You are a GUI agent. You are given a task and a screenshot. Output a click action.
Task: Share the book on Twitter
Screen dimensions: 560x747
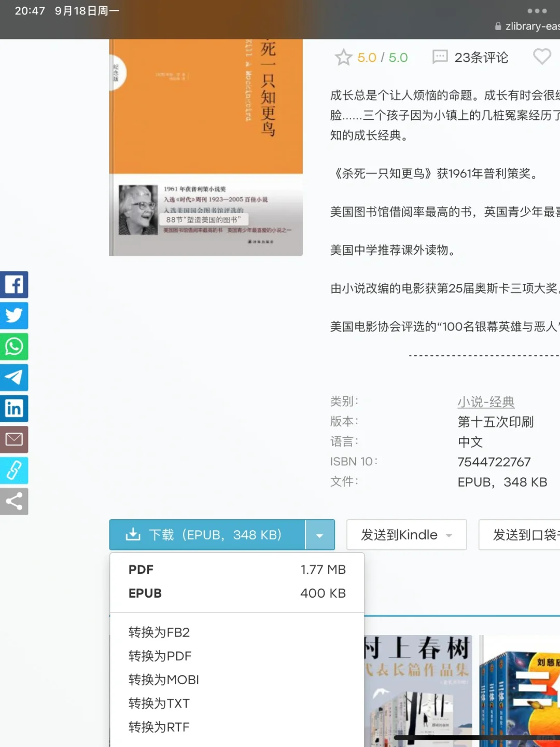14,315
